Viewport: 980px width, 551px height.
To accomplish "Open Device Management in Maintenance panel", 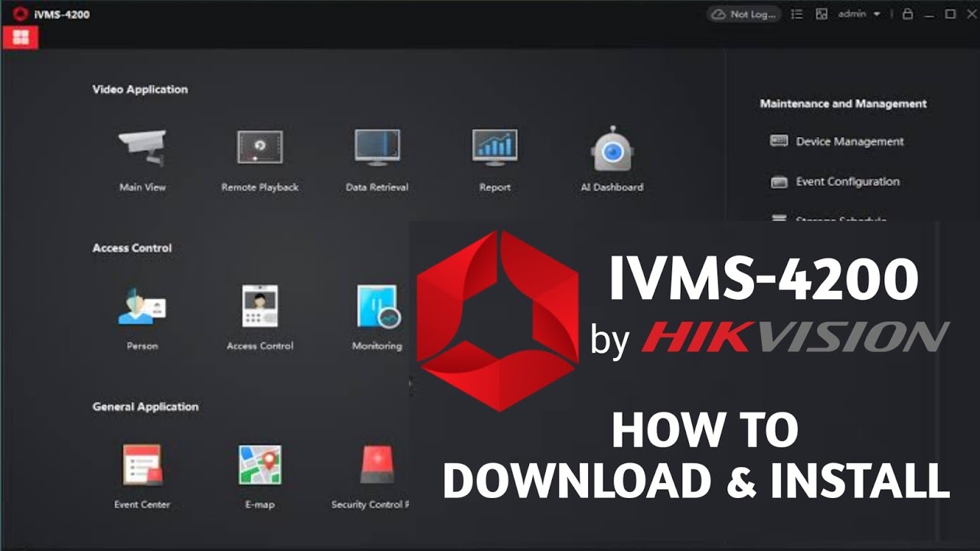I will tap(837, 142).
